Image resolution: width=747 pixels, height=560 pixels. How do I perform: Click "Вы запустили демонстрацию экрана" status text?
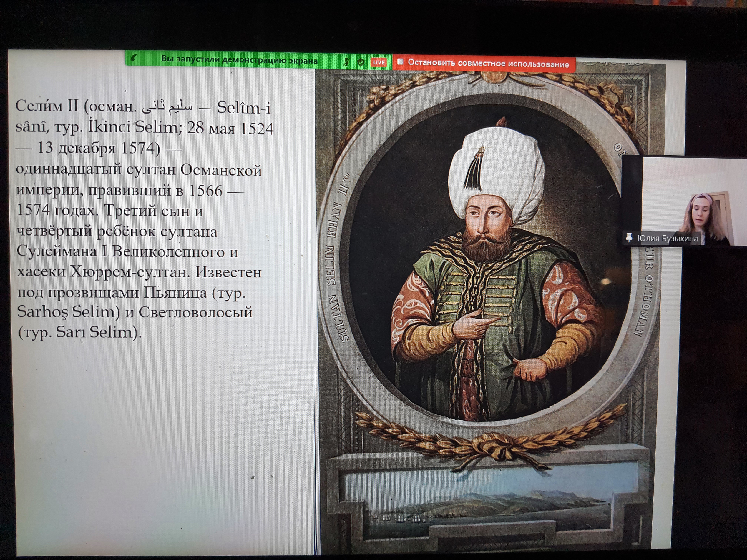coord(239,60)
